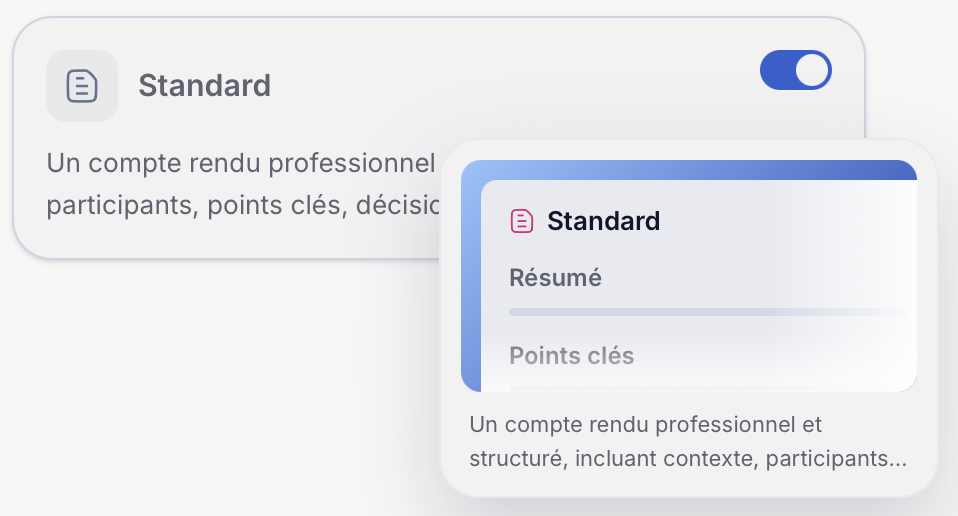Image resolution: width=958 pixels, height=516 pixels.
Task: Select the gray Standard card title
Action: [205, 85]
